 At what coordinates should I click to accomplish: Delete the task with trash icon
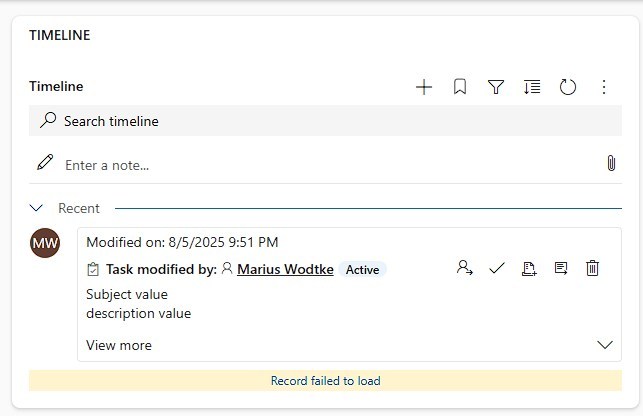tap(592, 268)
